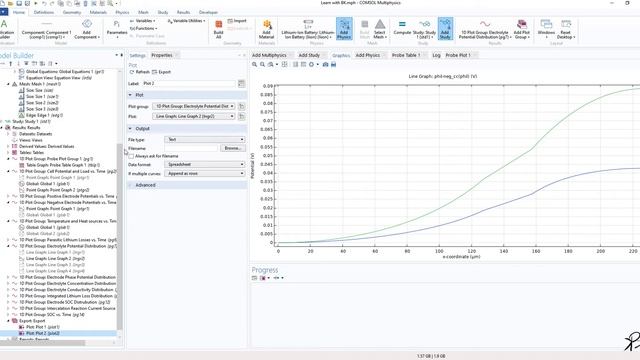640x360 pixels.
Task: Collapse the Output section
Action: pyautogui.click(x=187, y=129)
